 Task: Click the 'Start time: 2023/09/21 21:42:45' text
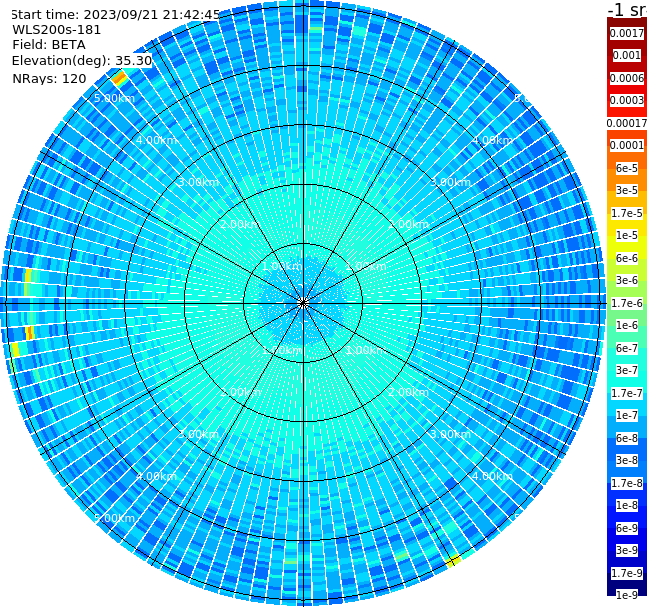(x=116, y=14)
